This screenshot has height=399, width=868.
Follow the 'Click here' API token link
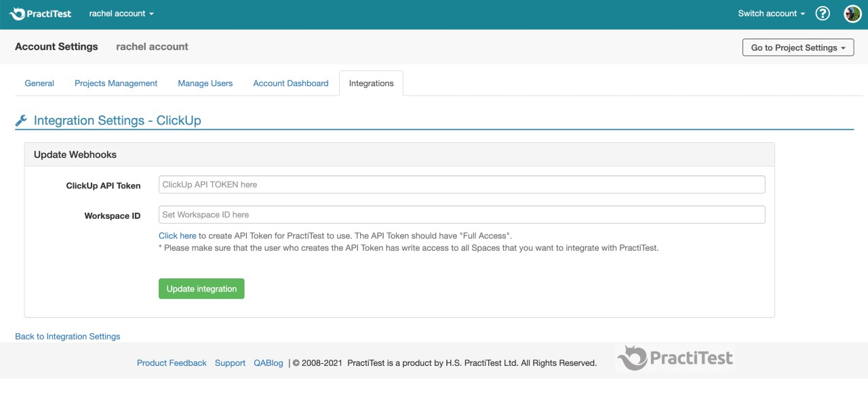click(x=177, y=236)
